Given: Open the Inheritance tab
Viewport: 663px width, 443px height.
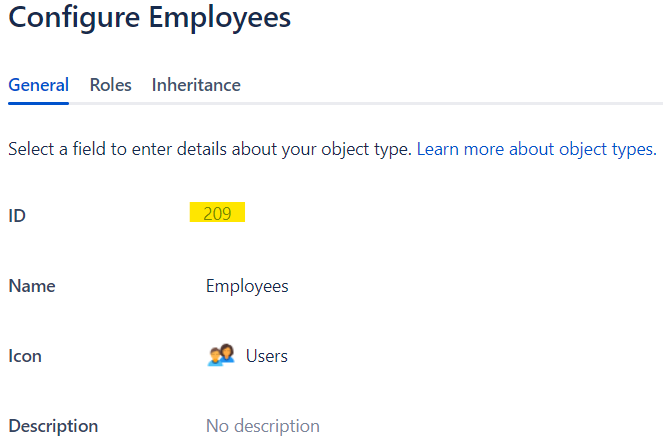Looking at the screenshot, I should (x=196, y=85).
